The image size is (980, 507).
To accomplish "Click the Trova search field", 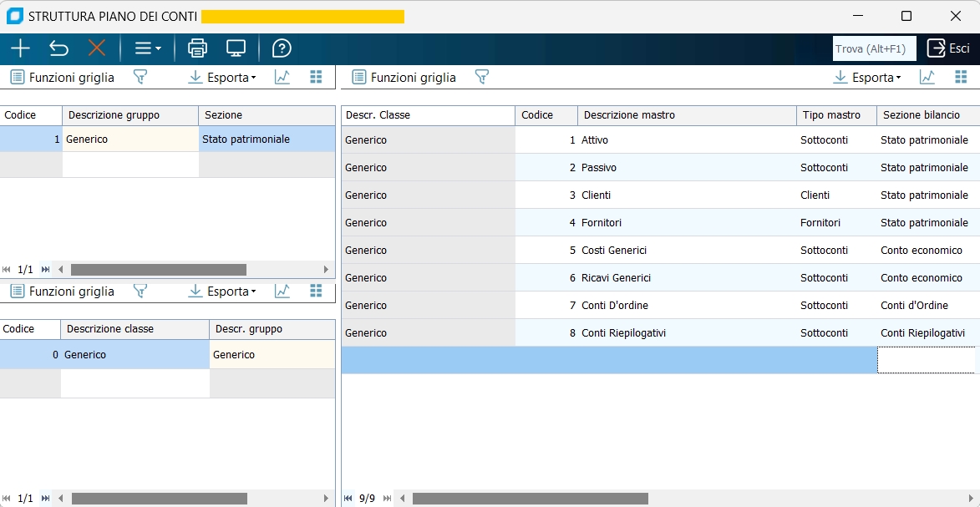I will tap(874, 48).
